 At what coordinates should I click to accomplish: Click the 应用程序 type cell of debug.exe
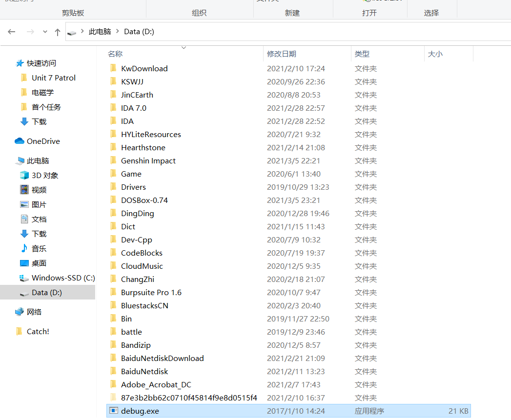369,411
